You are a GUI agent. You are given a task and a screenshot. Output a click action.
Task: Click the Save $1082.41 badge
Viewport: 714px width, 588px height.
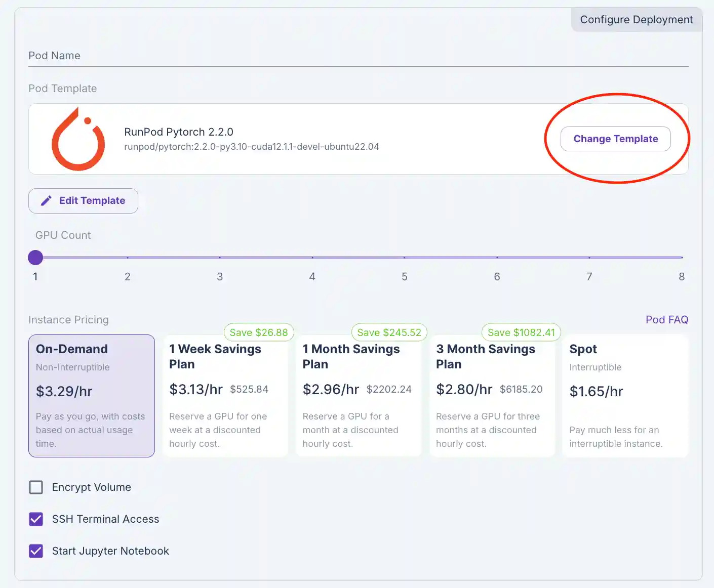(x=521, y=332)
